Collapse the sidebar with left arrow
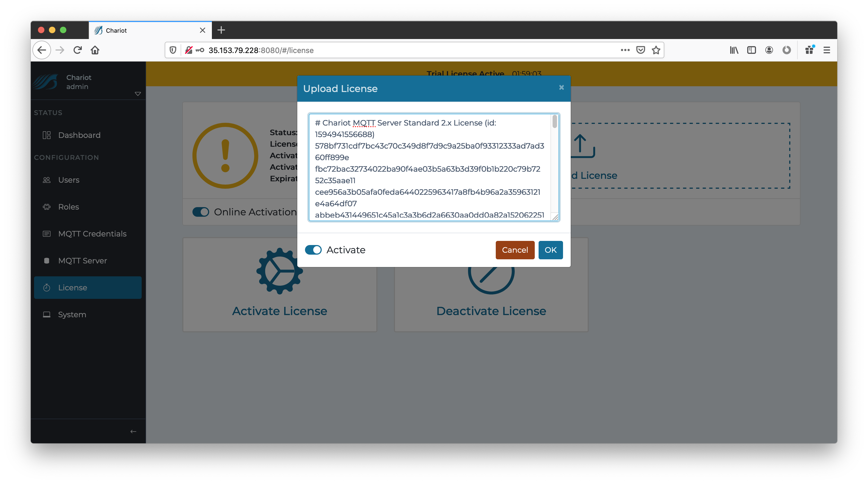The height and width of the screenshot is (484, 868). click(x=133, y=431)
